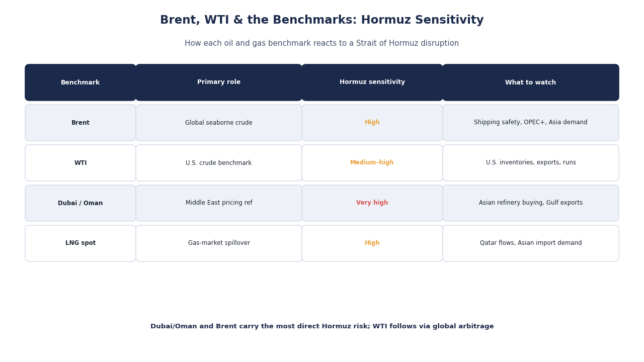The width and height of the screenshot is (644, 362).
Task: Click the Benchmark column header
Action: pos(80,82)
